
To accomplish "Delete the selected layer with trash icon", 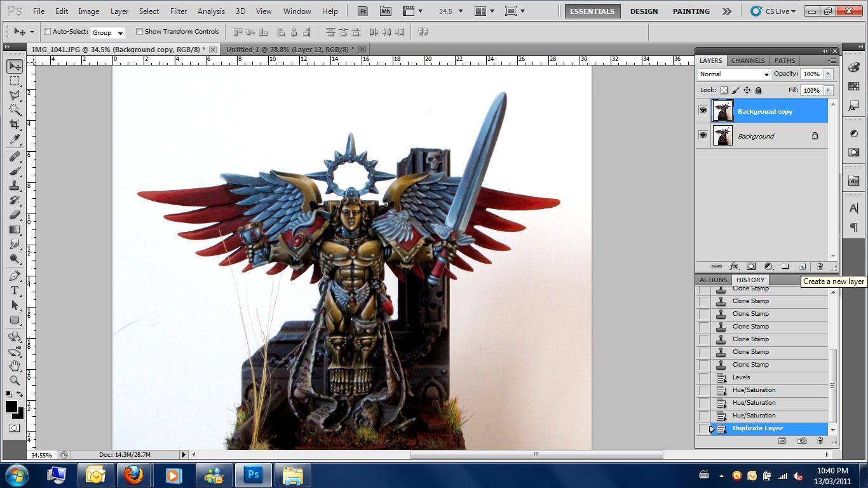I will coord(820,267).
